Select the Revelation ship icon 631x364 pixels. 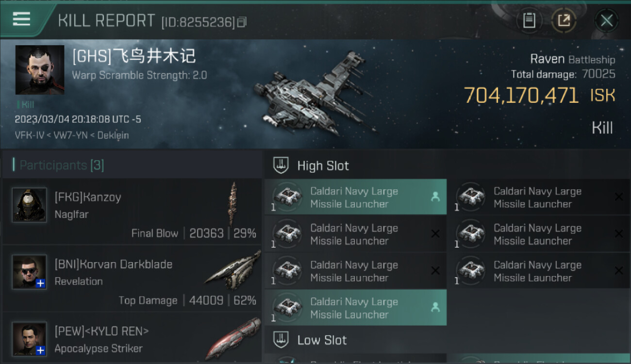pyautogui.click(x=233, y=270)
